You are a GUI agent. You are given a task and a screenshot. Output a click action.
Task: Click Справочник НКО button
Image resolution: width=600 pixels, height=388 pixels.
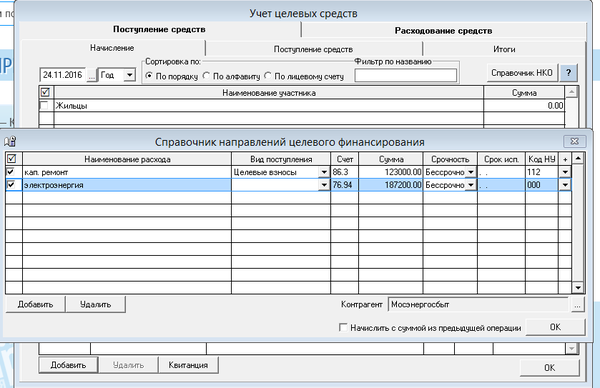point(522,73)
